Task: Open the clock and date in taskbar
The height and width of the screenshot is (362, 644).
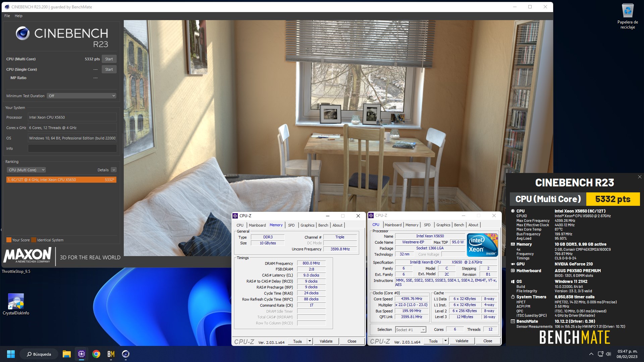Action: point(627,354)
